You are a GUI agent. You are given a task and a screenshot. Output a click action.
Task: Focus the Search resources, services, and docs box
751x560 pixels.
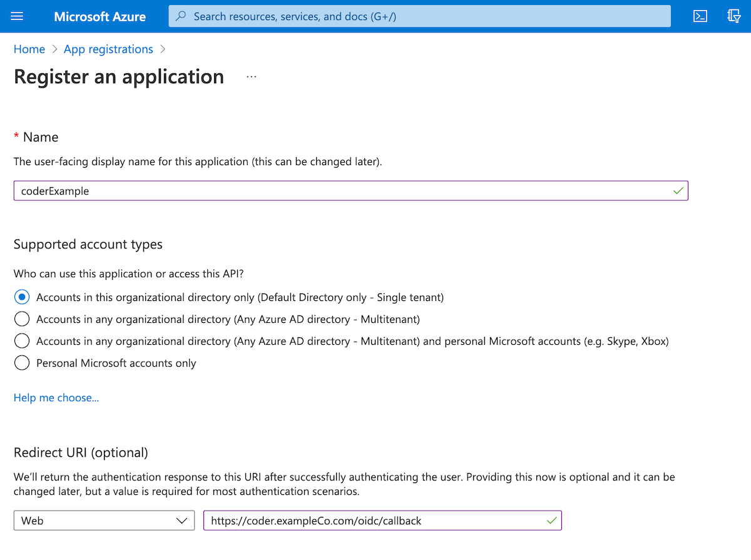419,16
